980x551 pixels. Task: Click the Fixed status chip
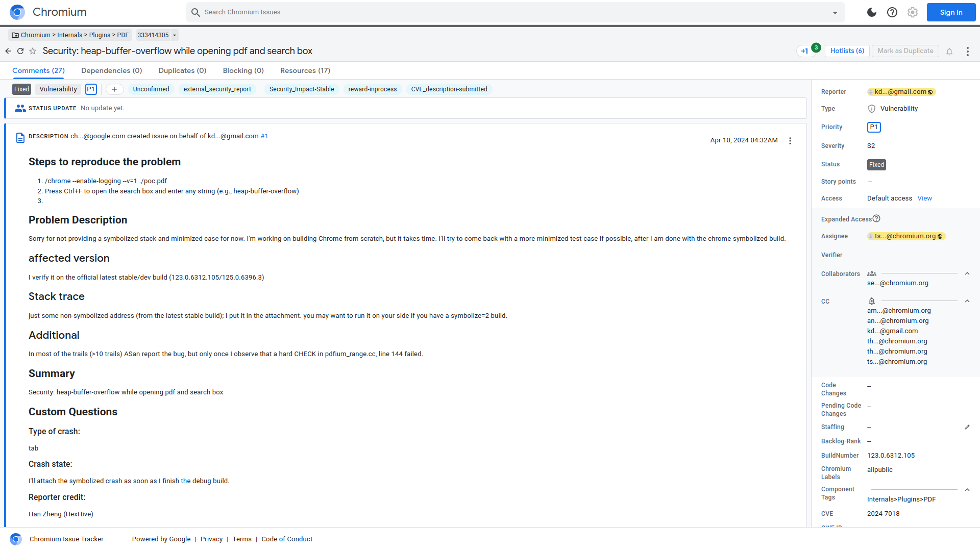[22, 89]
